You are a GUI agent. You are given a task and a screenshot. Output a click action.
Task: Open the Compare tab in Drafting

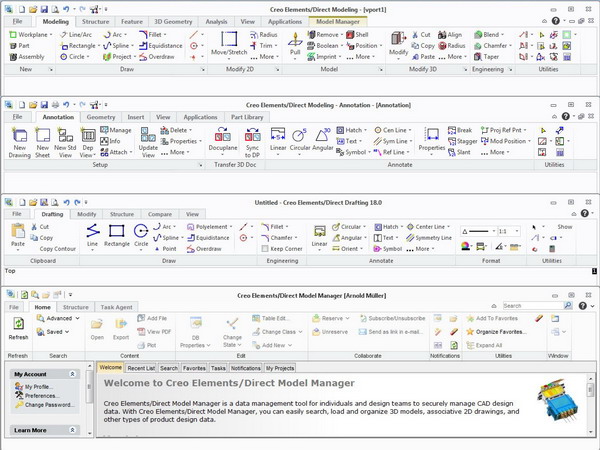point(160,214)
